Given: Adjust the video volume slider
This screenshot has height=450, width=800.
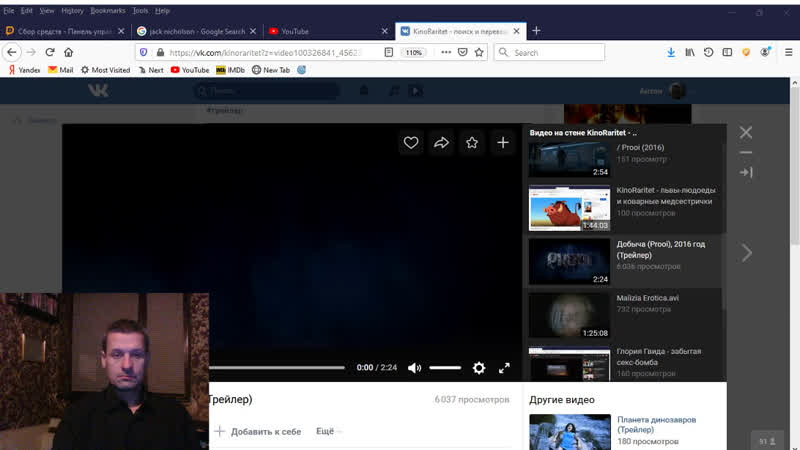Looking at the screenshot, I should [x=445, y=368].
